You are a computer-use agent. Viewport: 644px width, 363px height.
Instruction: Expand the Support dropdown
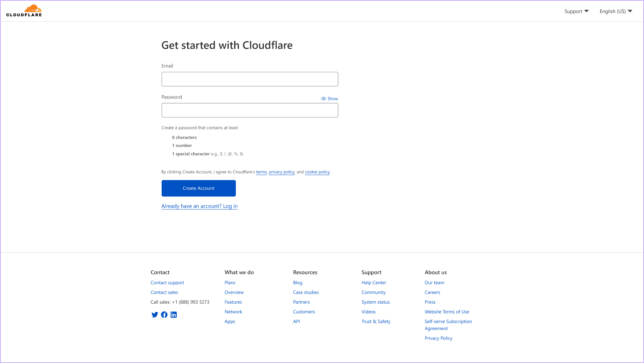click(576, 11)
